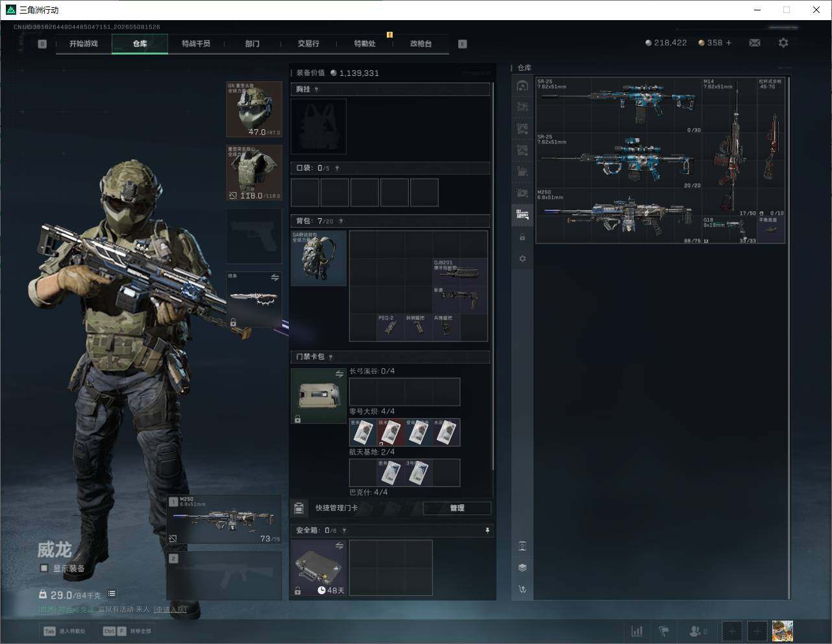This screenshot has width=832, height=644.
Task: Select the equipped helmet slot
Action: 254,109
